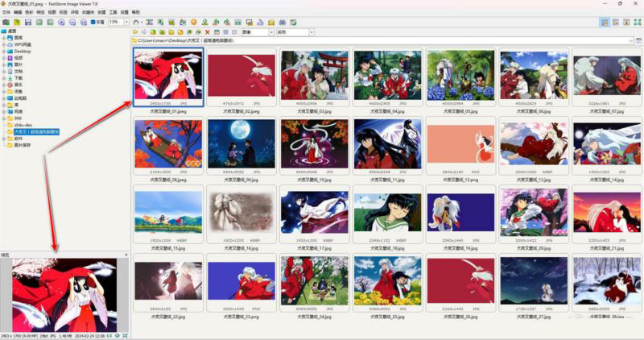The width and height of the screenshot is (644, 340).
Task: Open the 帮助 menu
Action: tap(135, 12)
